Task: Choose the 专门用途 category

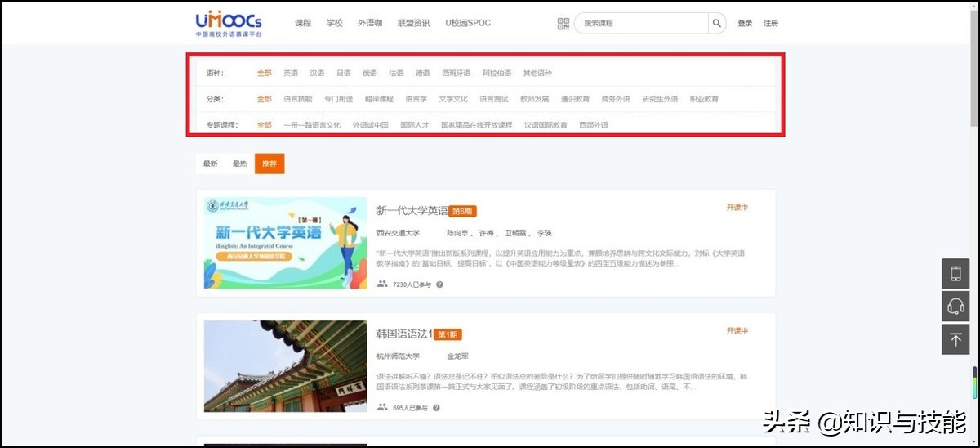Action: (x=338, y=100)
